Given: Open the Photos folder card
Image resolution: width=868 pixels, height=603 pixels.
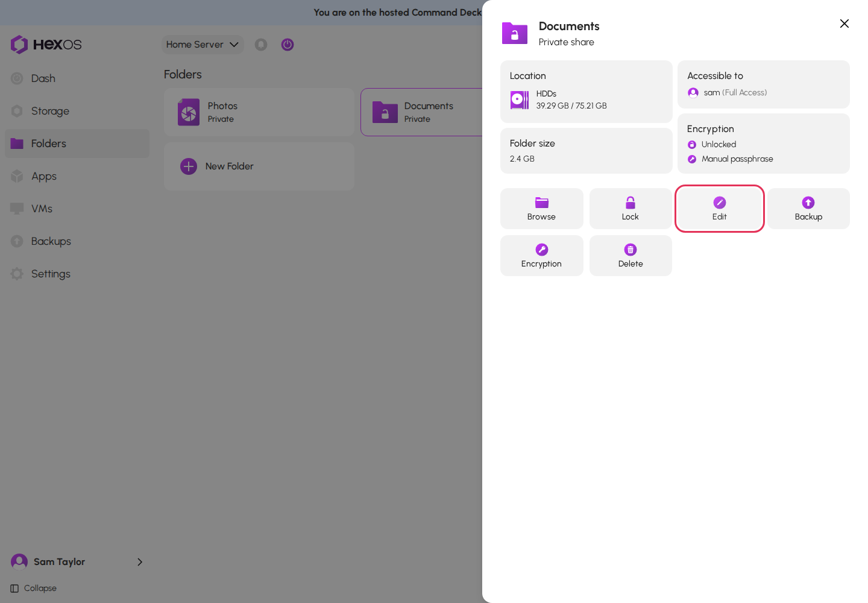Looking at the screenshot, I should [x=259, y=112].
